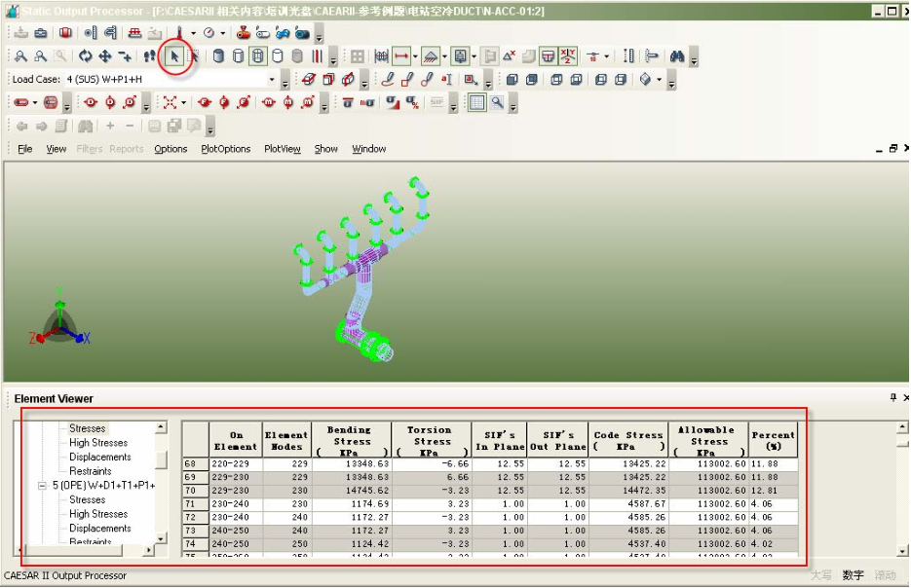Image resolution: width=911 pixels, height=588 pixels.
Task: Click the walk-through footprints icon
Action: click(x=149, y=56)
